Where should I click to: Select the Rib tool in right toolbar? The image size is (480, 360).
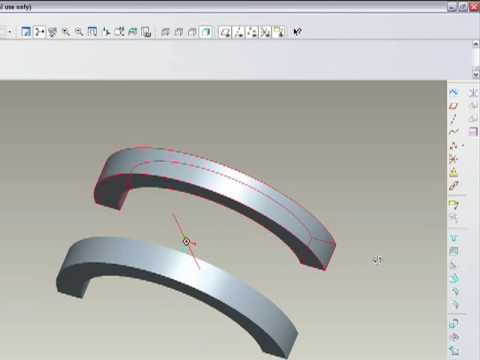[x=454, y=265]
